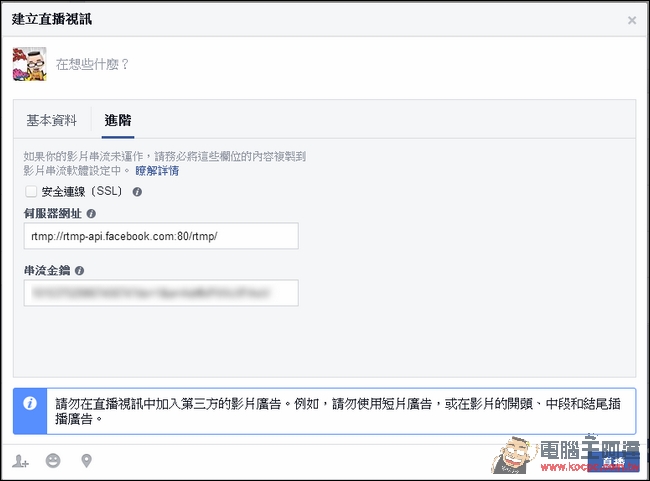Click the tag people icon
Screen dimensions: 650x481
click(20, 461)
